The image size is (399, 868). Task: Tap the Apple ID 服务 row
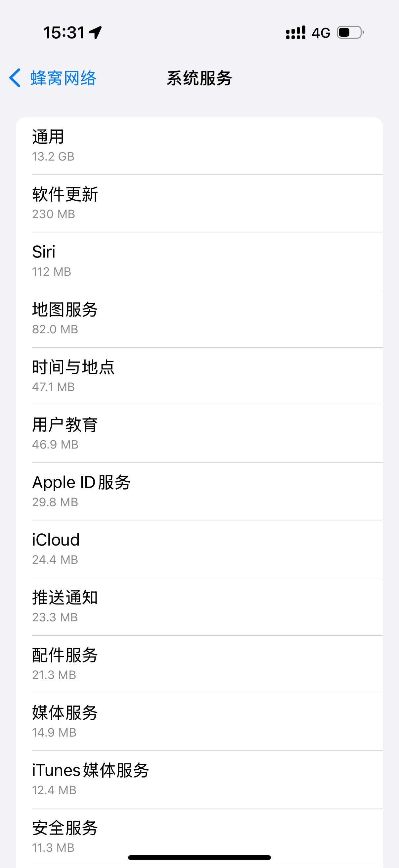click(x=199, y=492)
